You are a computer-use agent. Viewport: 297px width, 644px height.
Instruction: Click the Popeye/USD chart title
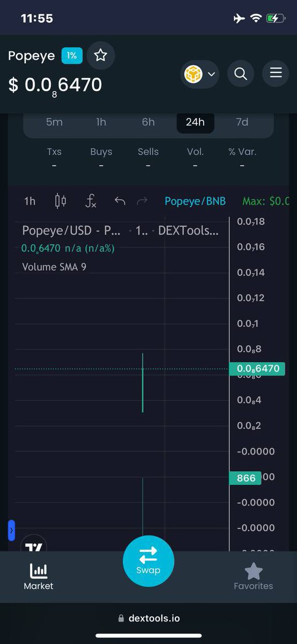click(71, 231)
